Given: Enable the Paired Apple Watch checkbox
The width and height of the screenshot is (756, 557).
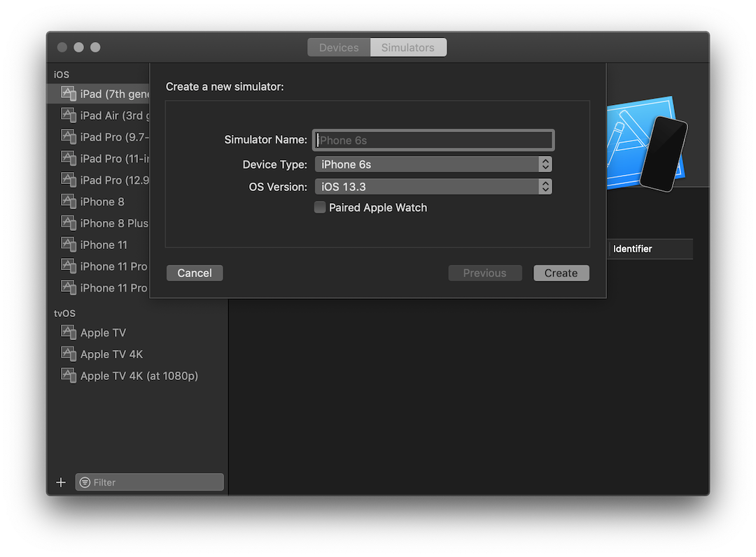Looking at the screenshot, I should (319, 207).
